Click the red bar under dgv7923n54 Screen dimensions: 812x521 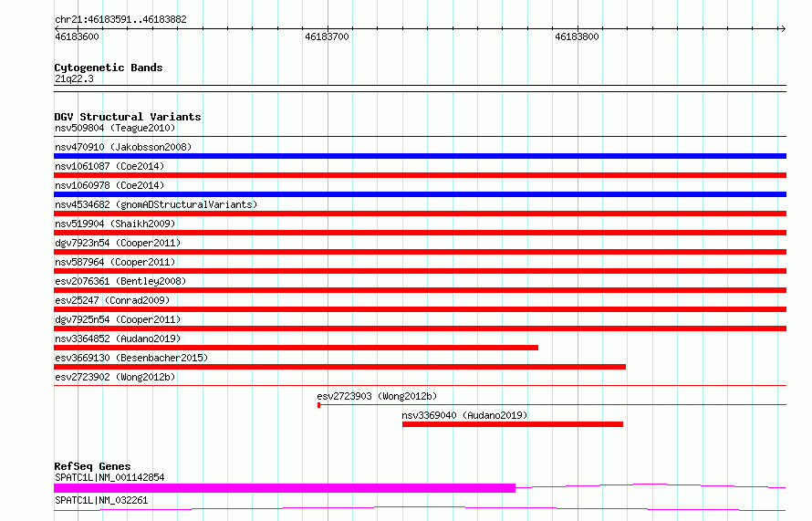pos(420,252)
